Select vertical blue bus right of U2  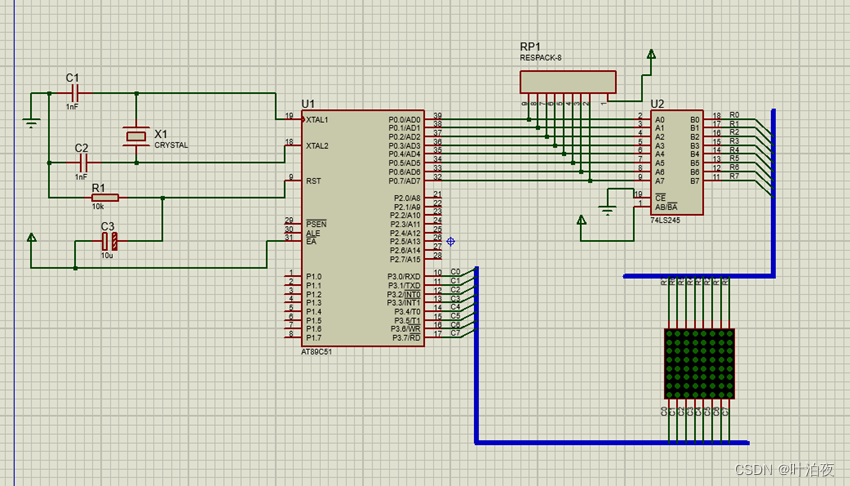click(774, 193)
